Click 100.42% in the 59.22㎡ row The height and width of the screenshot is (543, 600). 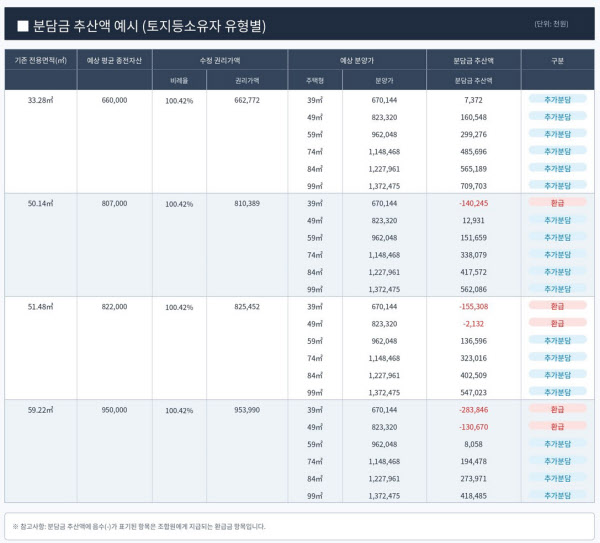[179, 411]
